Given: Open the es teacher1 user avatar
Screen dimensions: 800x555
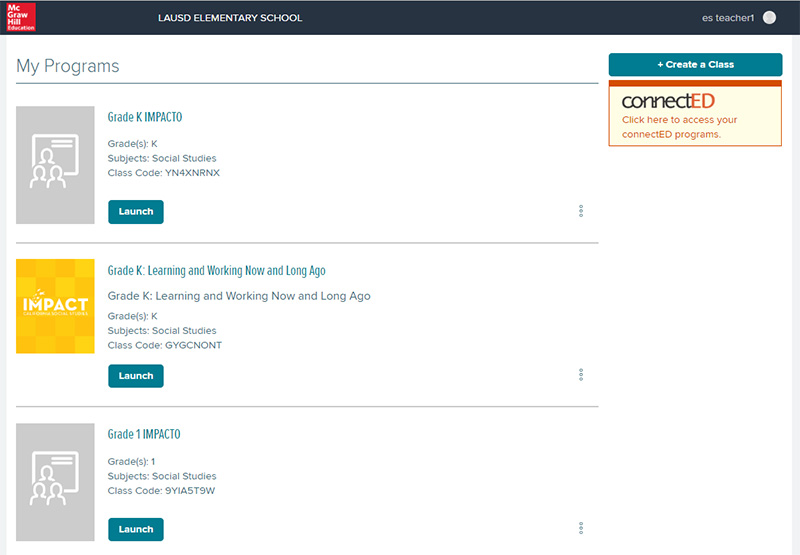Looking at the screenshot, I should pos(769,18).
